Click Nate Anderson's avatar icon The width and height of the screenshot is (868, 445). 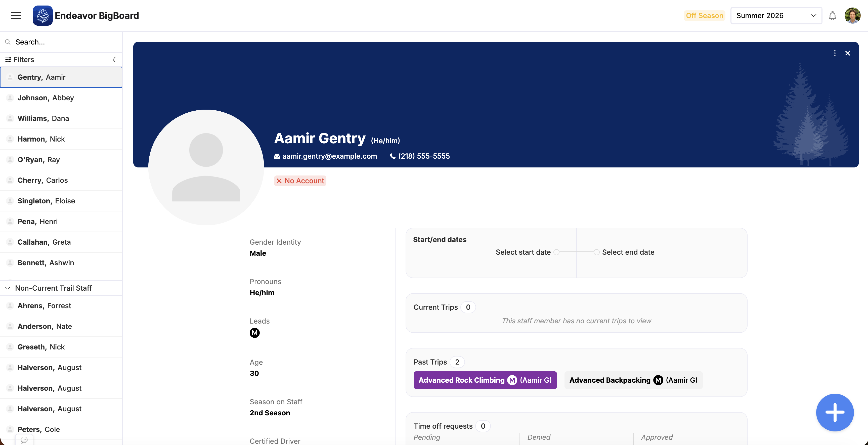[10, 326]
